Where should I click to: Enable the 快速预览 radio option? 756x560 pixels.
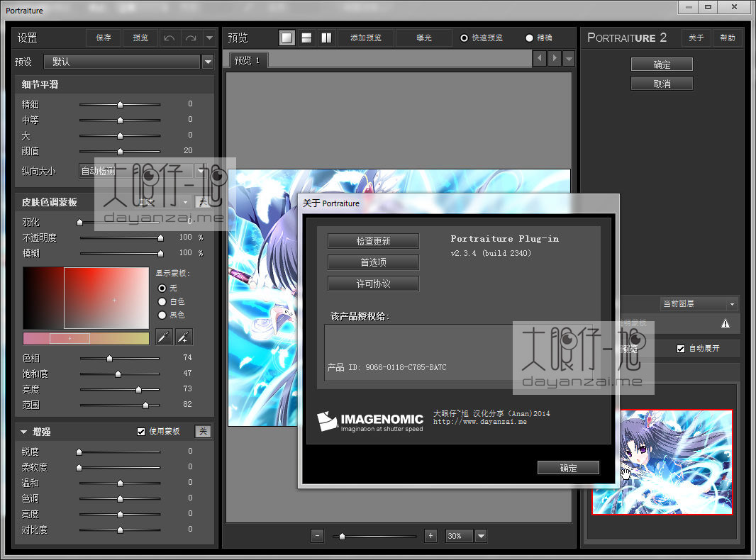click(464, 38)
